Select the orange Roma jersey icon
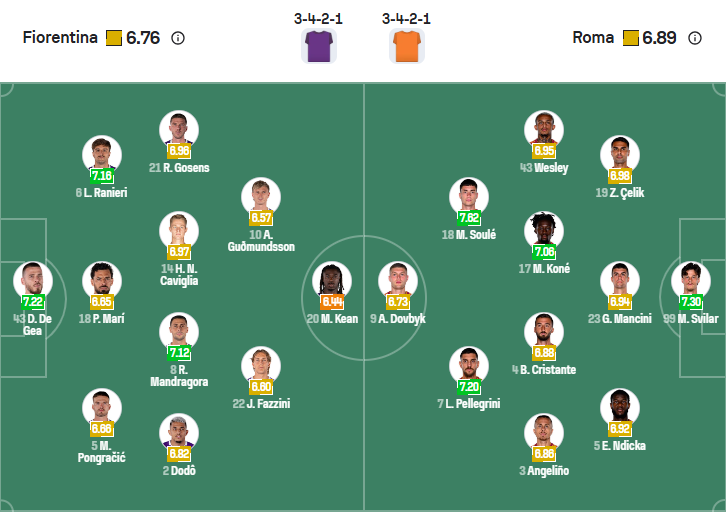 407,46
